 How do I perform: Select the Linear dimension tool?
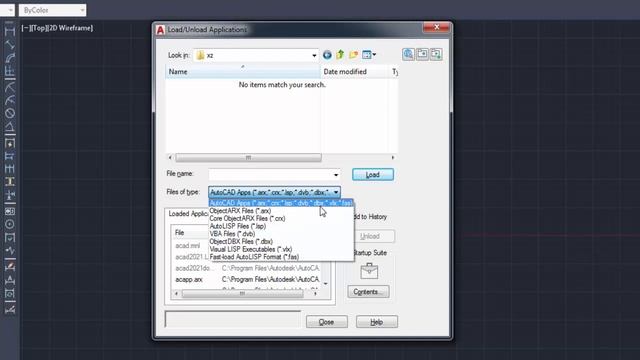pos(10,31)
